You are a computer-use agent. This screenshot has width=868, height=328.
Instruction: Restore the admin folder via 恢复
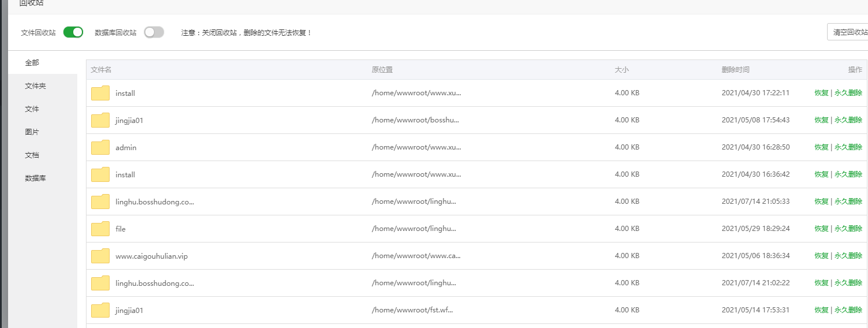pyautogui.click(x=821, y=147)
